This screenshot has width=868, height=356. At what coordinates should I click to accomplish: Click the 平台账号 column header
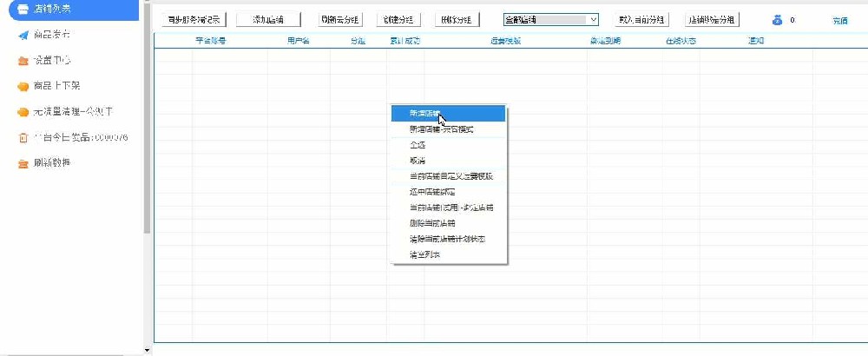210,42
